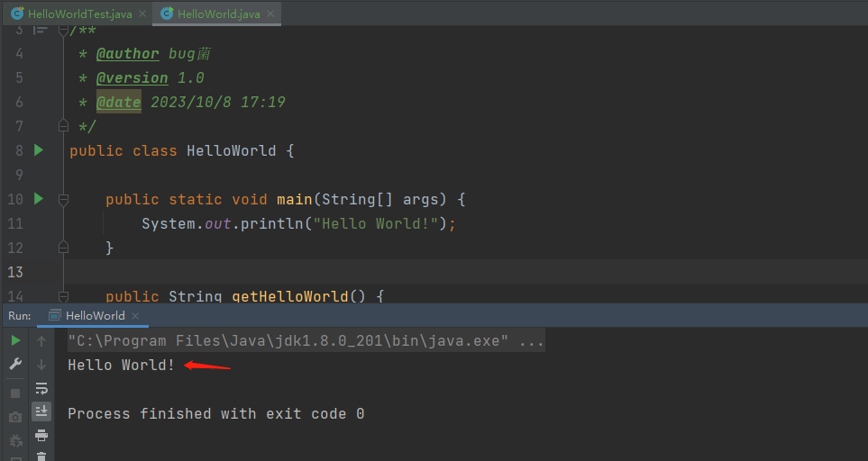This screenshot has width=868, height=461.
Task: Collapse getHelloWorld method at line 14
Action: click(x=64, y=296)
